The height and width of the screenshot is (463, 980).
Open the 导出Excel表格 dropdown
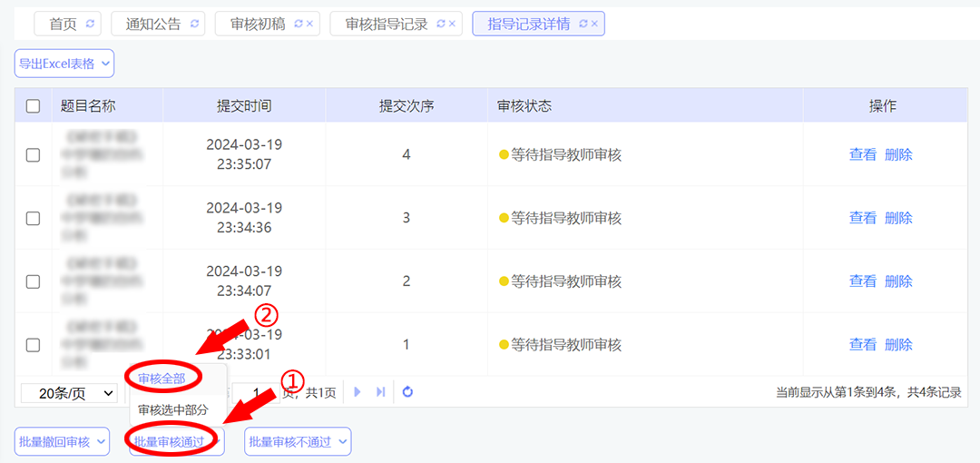click(x=64, y=64)
